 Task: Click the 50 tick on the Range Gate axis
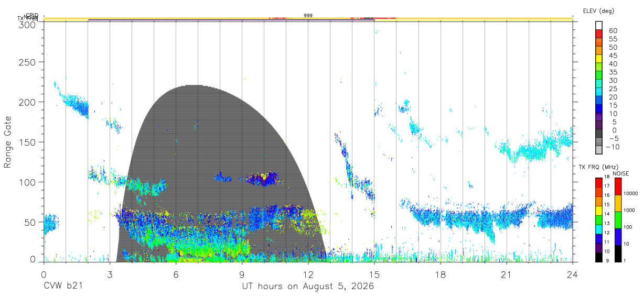pyautogui.click(x=30, y=222)
